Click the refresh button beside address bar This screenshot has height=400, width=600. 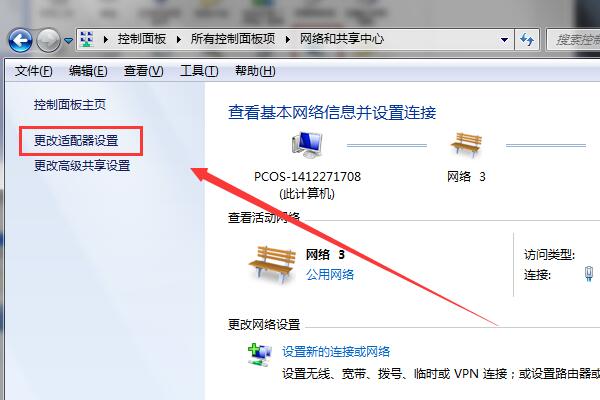point(527,39)
